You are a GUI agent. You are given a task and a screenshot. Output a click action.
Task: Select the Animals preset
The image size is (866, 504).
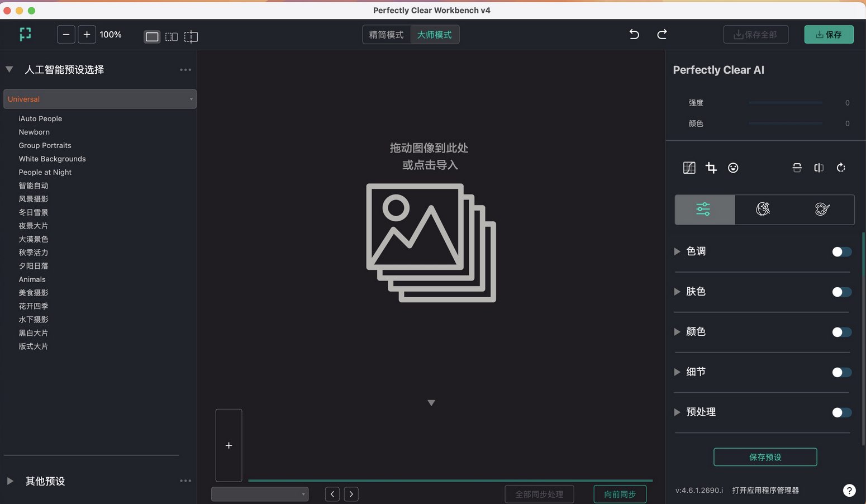(x=32, y=279)
